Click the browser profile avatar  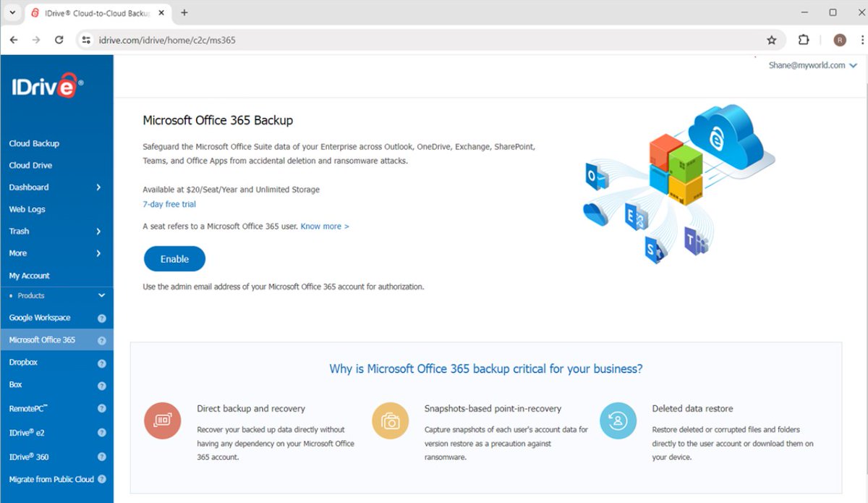point(838,40)
